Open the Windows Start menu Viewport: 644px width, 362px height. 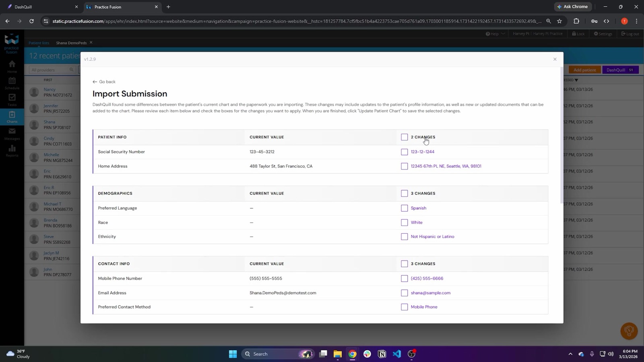pyautogui.click(x=233, y=354)
